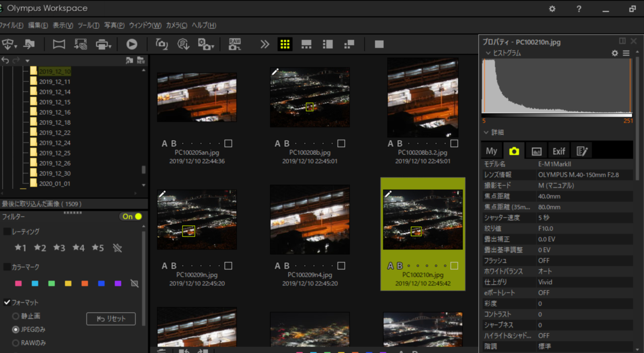Uncheck the フォーマット filter checkbox

[7, 302]
